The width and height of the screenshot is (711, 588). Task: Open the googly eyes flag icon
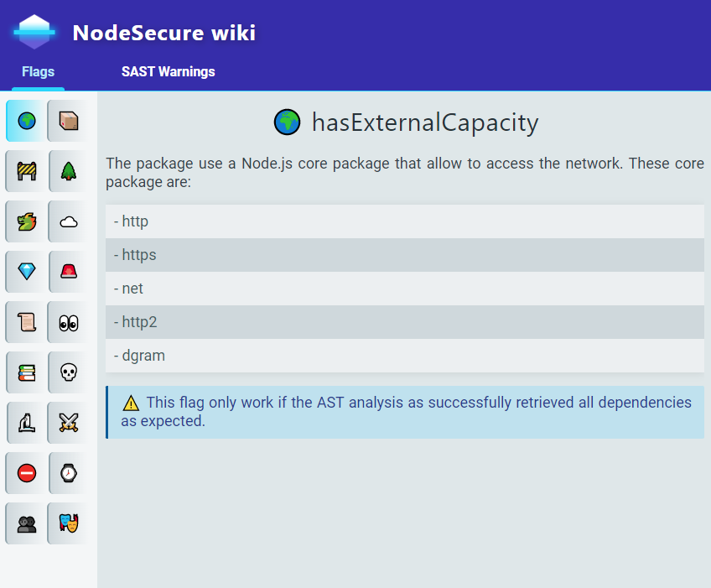69,322
